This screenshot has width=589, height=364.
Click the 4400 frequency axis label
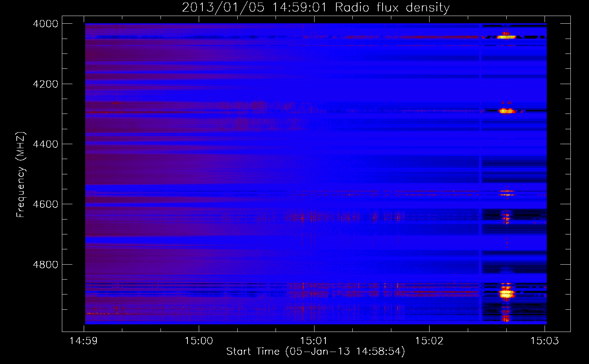click(46, 144)
